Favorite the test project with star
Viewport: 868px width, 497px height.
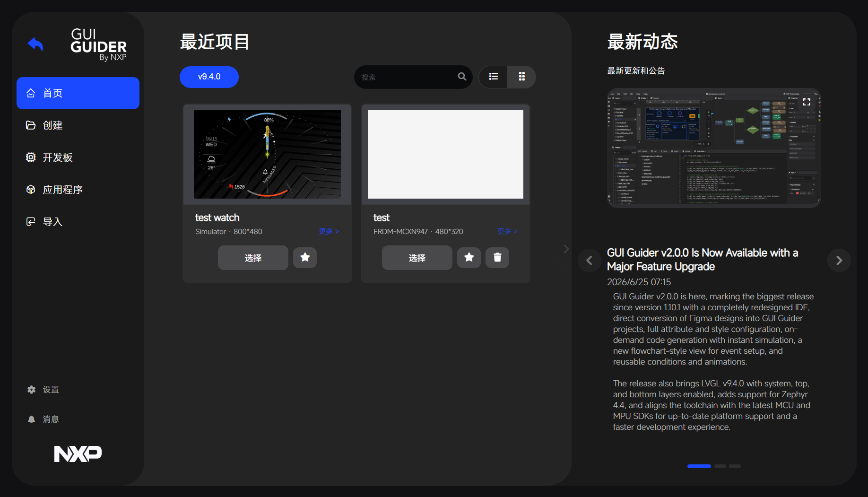[x=469, y=257]
